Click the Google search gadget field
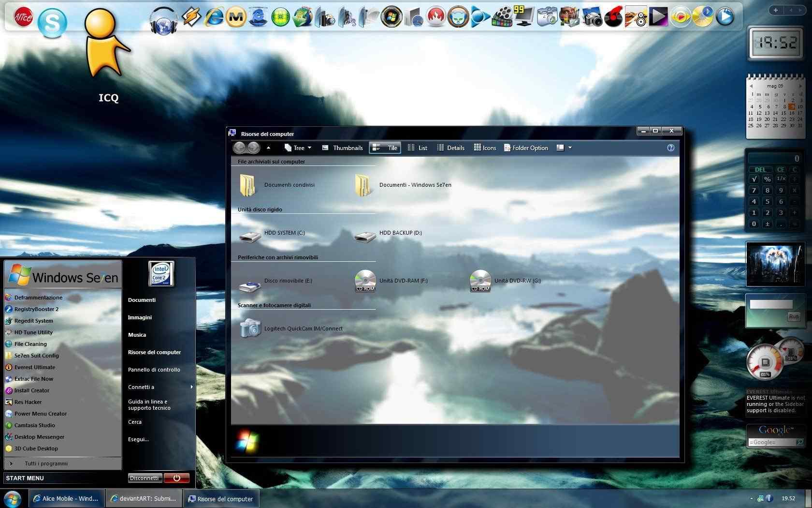The height and width of the screenshot is (508, 812). point(771,442)
